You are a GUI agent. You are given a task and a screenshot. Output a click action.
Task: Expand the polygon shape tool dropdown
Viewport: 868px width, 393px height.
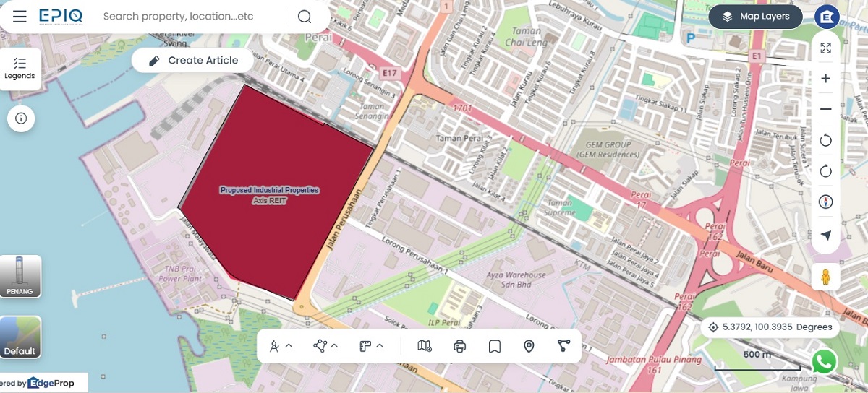[325, 346]
